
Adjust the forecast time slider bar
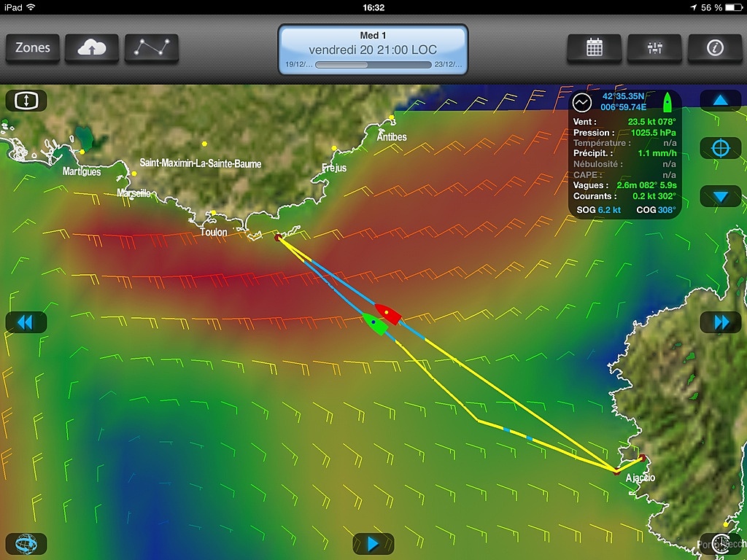373,65
